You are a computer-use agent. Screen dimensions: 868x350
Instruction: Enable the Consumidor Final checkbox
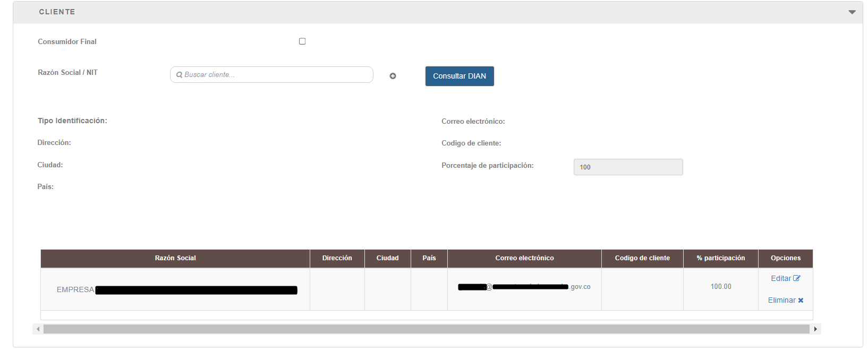[302, 41]
